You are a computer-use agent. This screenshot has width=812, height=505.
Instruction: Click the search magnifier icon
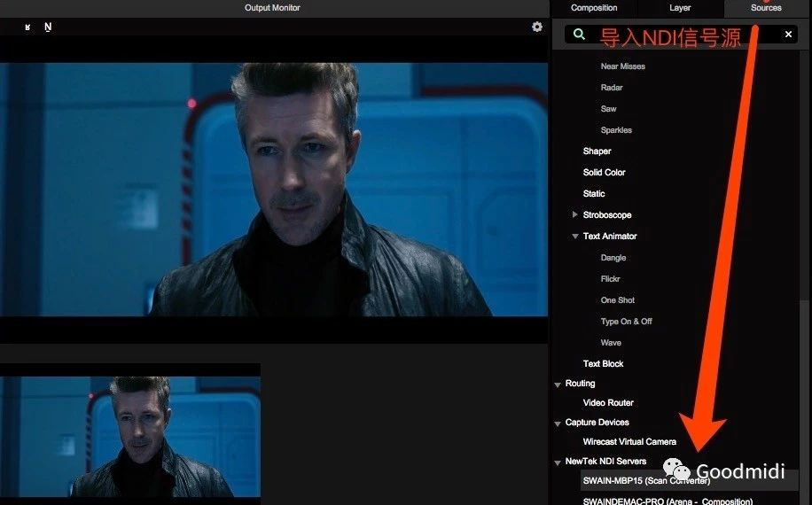[x=579, y=35]
